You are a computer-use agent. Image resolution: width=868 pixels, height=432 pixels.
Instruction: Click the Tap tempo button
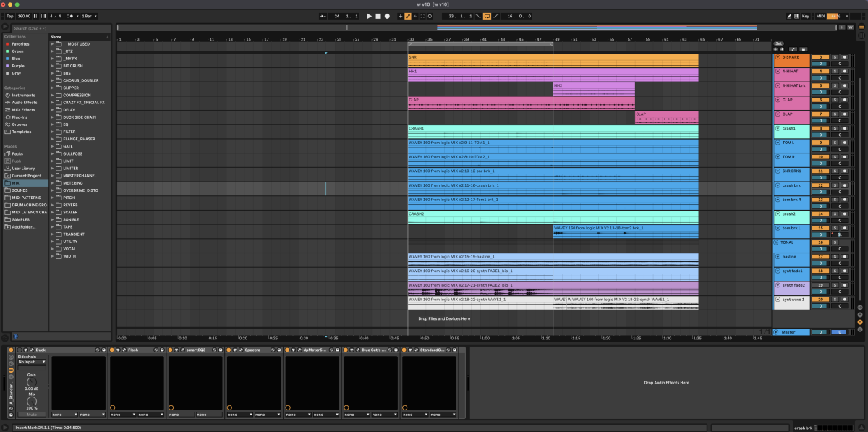[9, 15]
